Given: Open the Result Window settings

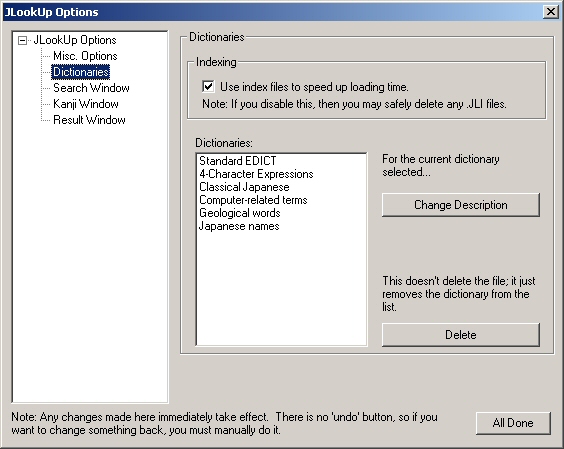Looking at the screenshot, I should (x=89, y=120).
